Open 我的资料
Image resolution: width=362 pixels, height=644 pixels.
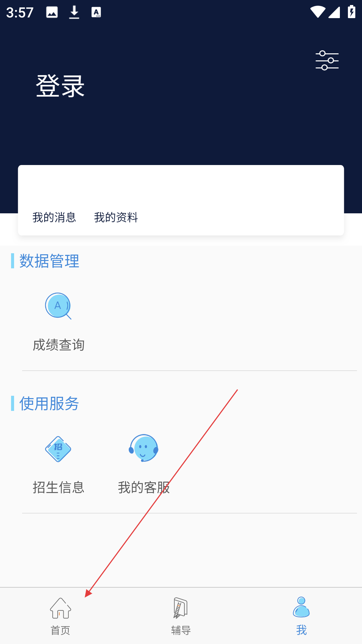[x=116, y=217]
